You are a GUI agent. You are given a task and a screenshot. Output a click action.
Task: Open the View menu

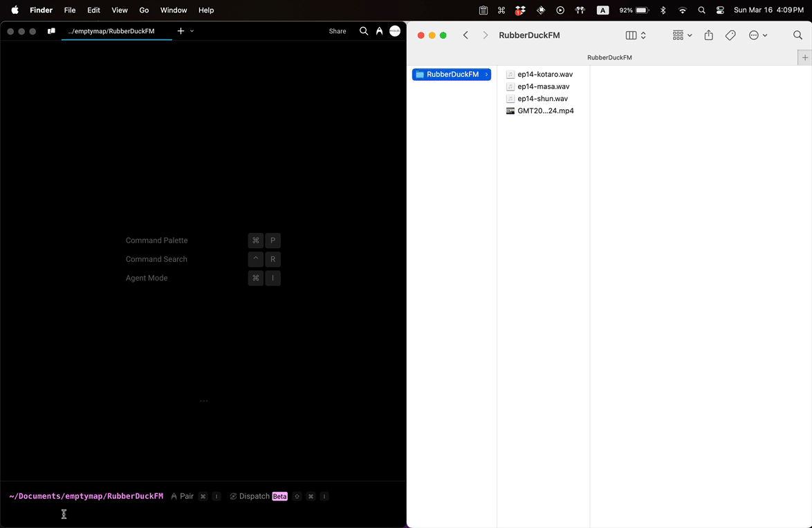click(120, 10)
